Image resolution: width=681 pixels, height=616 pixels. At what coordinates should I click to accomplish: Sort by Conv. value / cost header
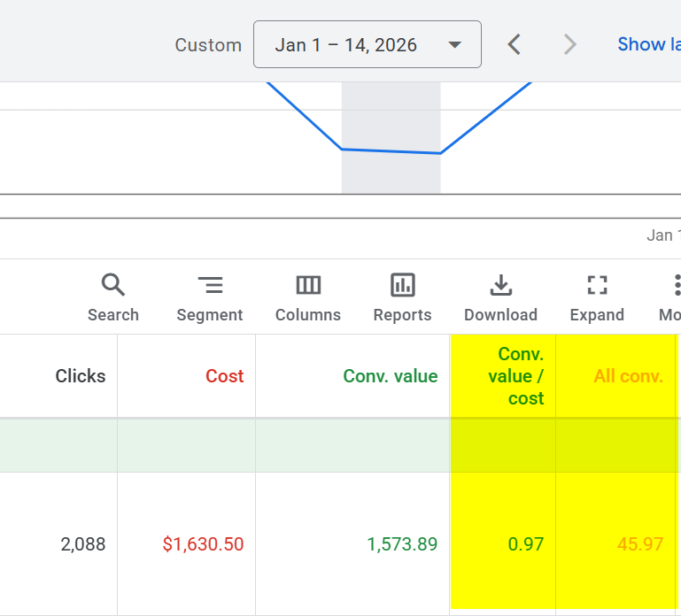point(516,376)
